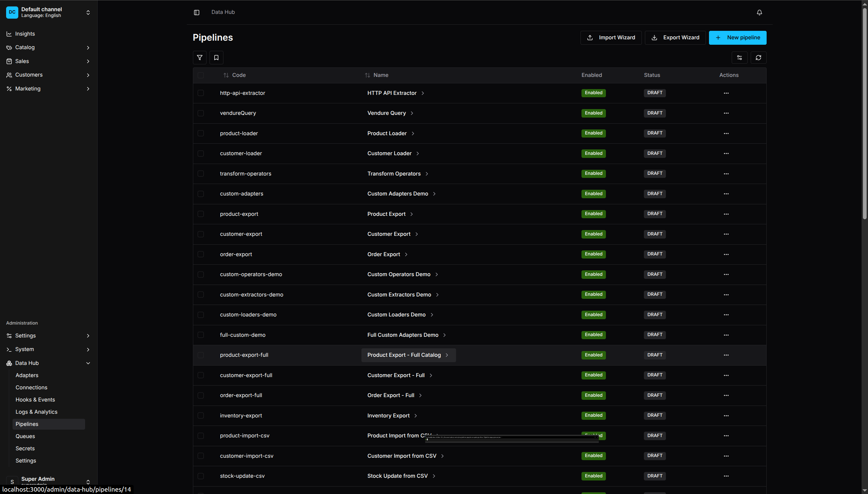868x494 pixels.
Task: Select the Insights icon in the sidebar
Action: pos(9,34)
